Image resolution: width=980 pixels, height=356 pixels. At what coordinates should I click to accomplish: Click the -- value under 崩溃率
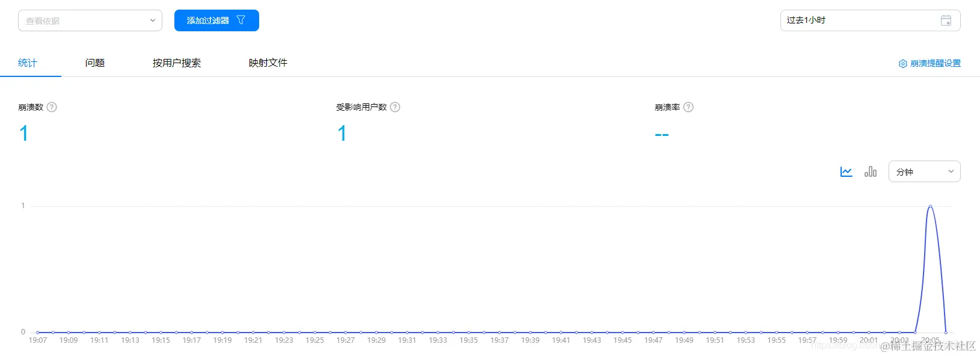coord(662,135)
